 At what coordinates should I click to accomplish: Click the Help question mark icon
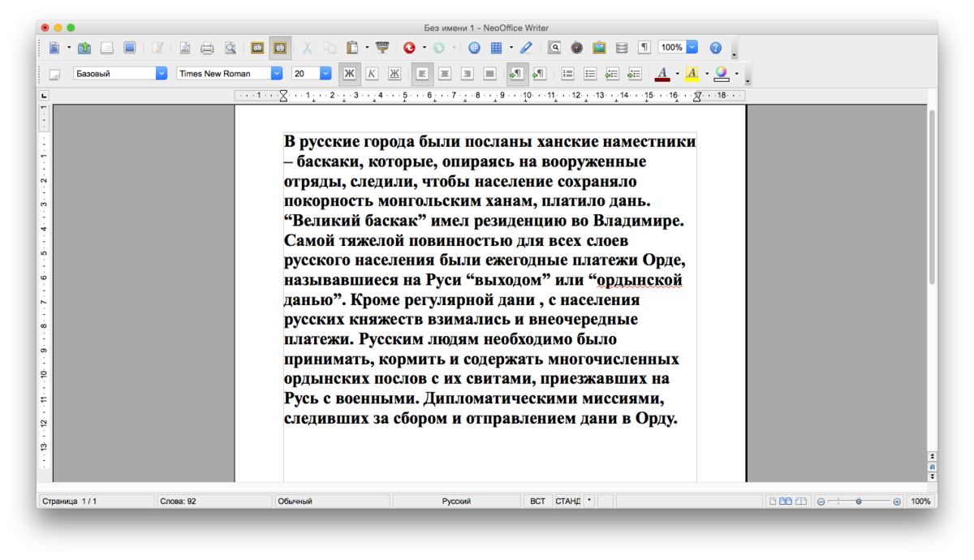pos(715,48)
